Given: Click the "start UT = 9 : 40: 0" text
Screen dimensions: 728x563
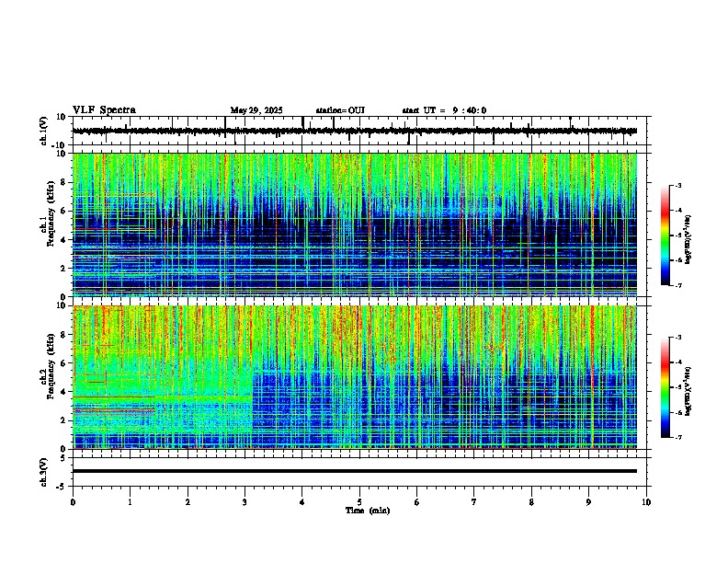Looking at the screenshot, I should (x=444, y=110).
